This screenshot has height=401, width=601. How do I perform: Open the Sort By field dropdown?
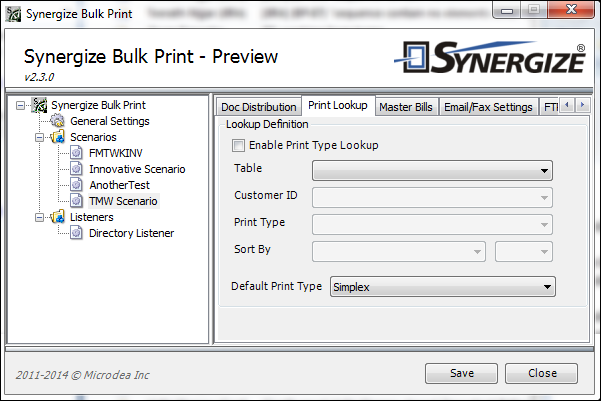[399, 251]
